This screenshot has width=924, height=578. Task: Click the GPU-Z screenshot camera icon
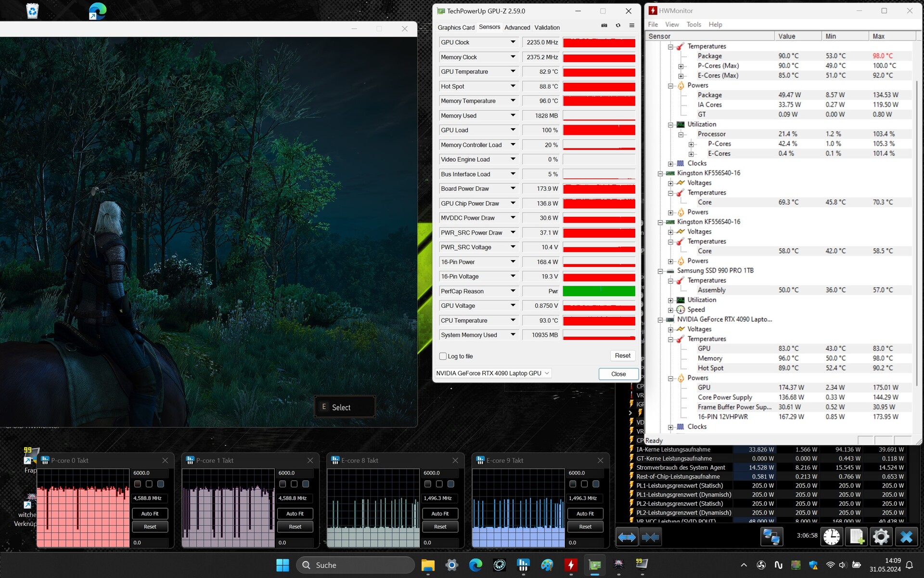(x=604, y=26)
